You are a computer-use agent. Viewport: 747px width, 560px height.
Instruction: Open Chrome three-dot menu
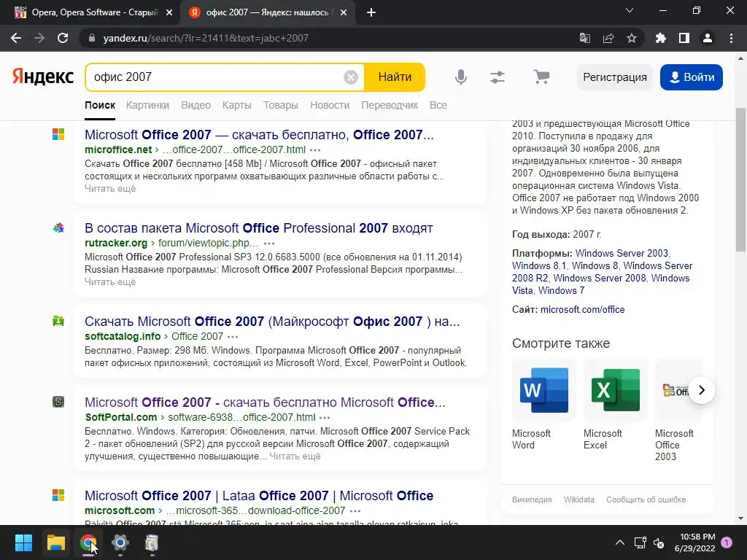[x=731, y=38]
